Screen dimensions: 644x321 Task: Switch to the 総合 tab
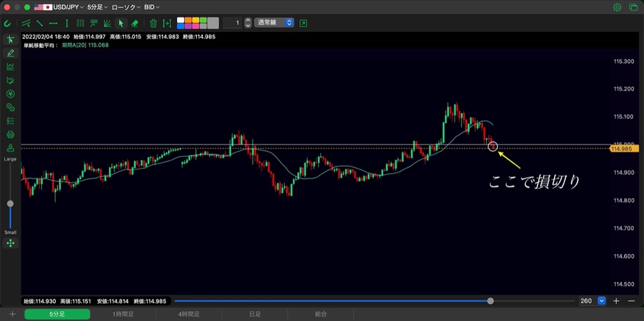pyautogui.click(x=321, y=314)
